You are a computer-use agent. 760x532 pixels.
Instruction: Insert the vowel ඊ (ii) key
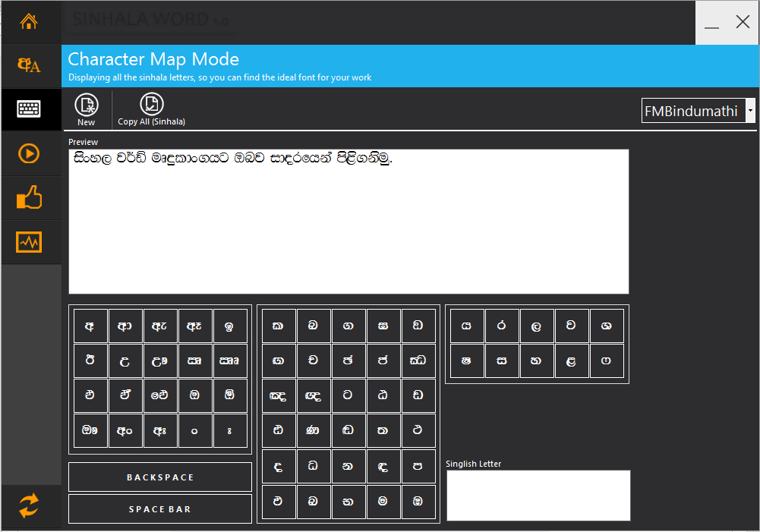pos(90,360)
